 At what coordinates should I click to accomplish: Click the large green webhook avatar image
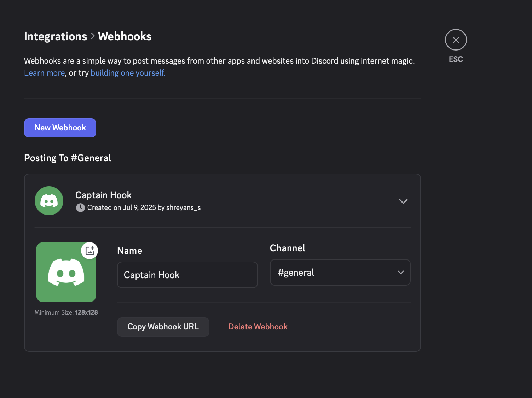coord(66,272)
